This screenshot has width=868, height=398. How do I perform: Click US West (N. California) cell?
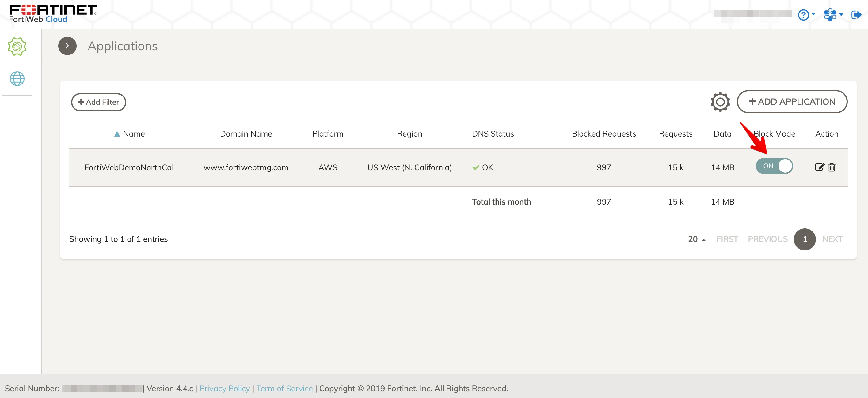[409, 167]
